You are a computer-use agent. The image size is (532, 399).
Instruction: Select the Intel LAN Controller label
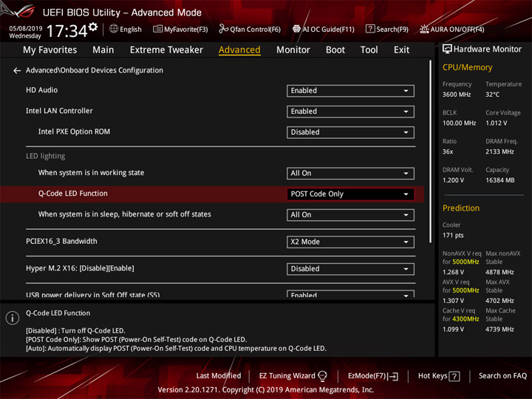pyautogui.click(x=59, y=111)
